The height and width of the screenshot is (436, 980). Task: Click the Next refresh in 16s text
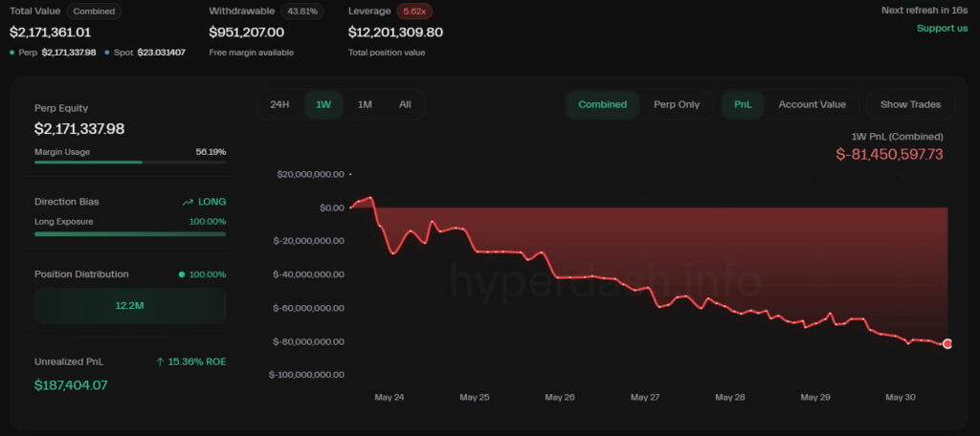point(924,10)
